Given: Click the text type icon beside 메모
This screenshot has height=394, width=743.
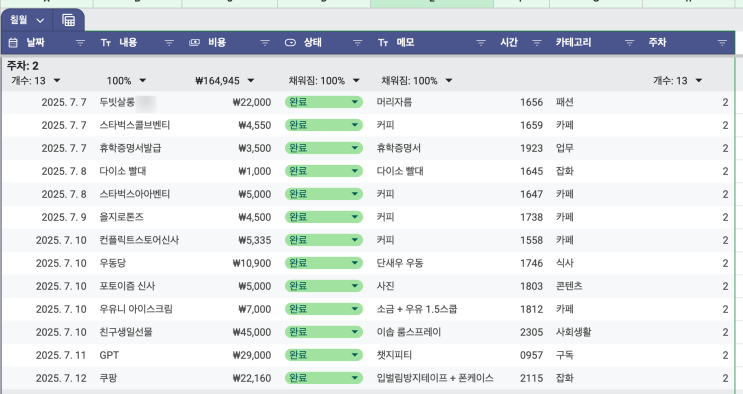Looking at the screenshot, I should (383, 43).
